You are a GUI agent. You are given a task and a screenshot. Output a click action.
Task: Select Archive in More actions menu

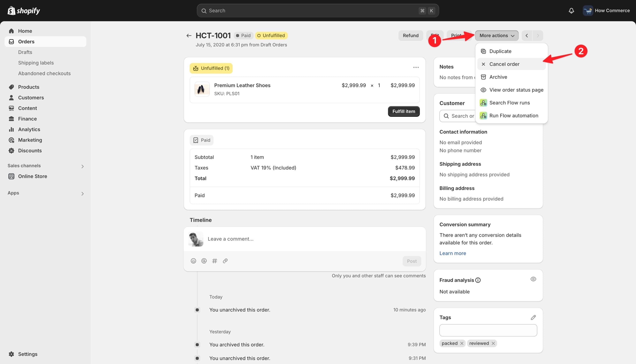click(x=511, y=77)
